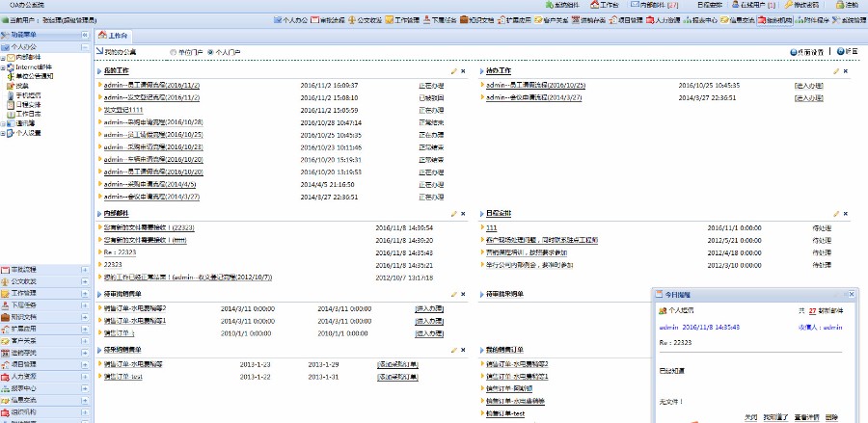This screenshot has width=868, height=423.
Task: Open 工作管理 in the top toolbar
Action: 402,20
